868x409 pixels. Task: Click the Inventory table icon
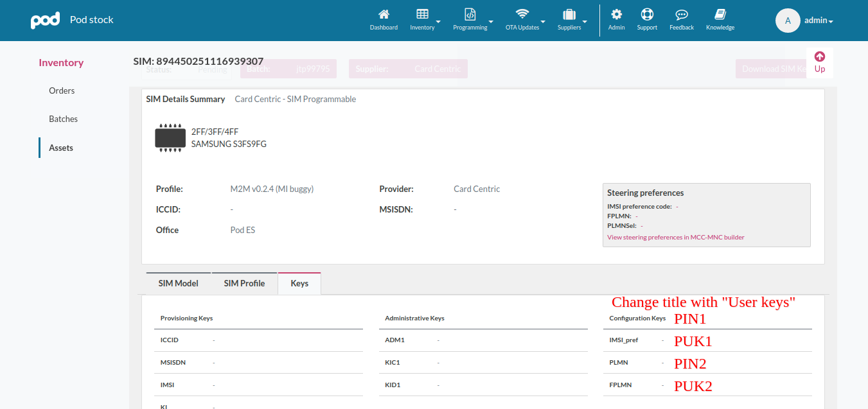(422, 14)
